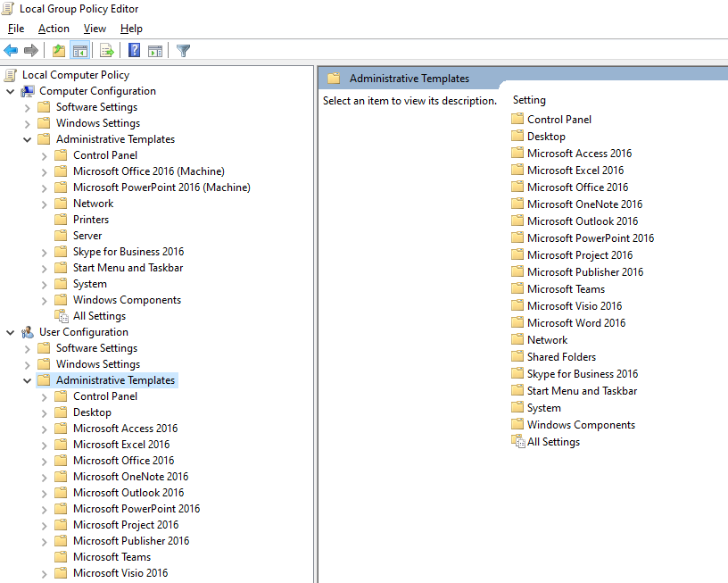Expand Software Settings under Computer Configuration
728x583 pixels.
click(x=27, y=108)
